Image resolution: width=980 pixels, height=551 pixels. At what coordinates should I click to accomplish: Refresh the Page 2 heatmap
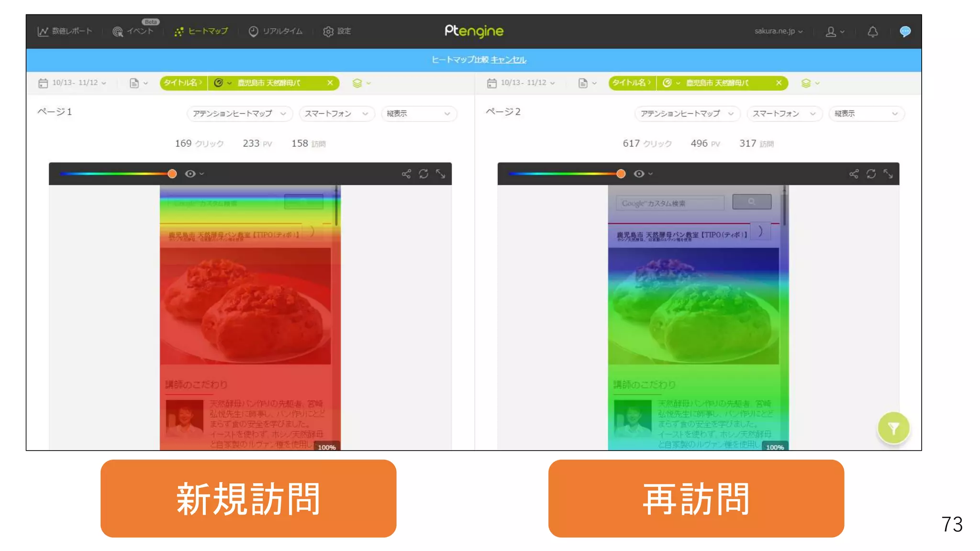(871, 174)
